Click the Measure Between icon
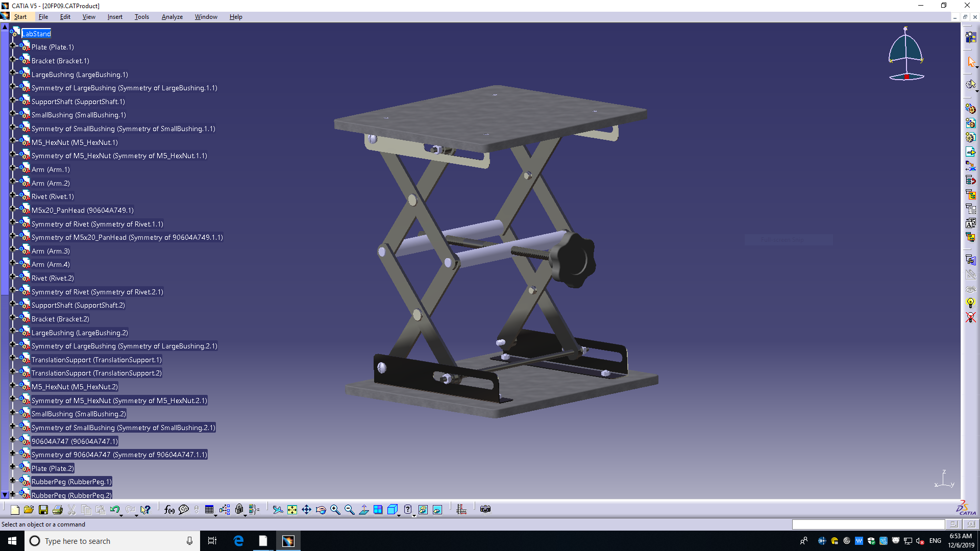This screenshot has height=551, width=980. (461, 510)
